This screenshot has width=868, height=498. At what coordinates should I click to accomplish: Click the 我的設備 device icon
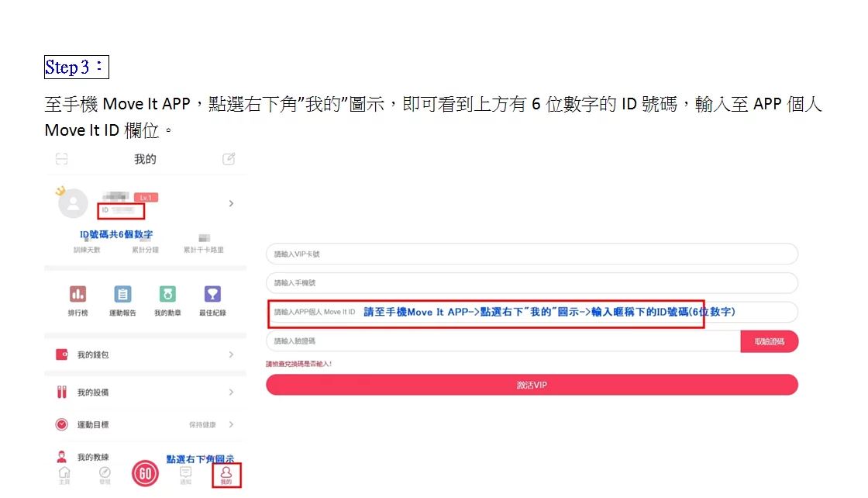pyautogui.click(x=61, y=393)
